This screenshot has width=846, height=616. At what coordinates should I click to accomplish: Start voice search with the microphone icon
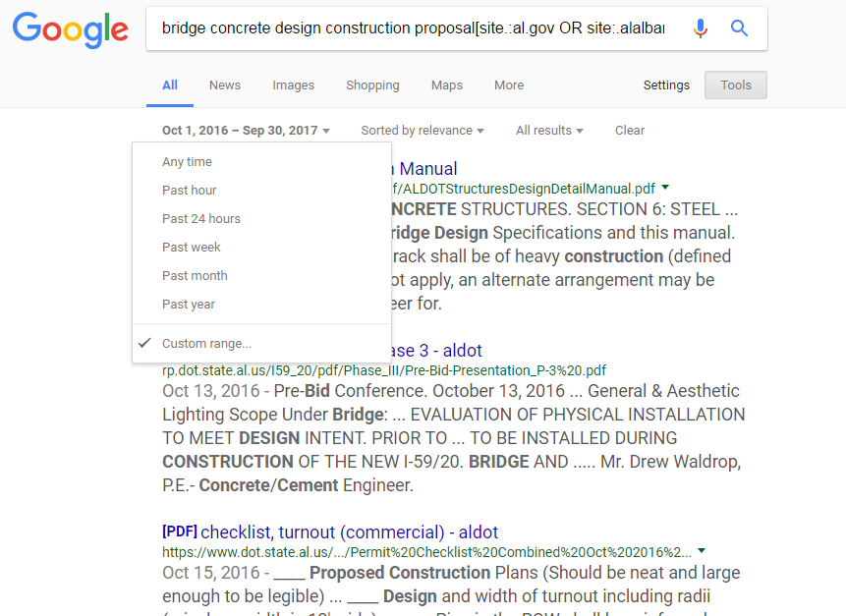pyautogui.click(x=701, y=28)
